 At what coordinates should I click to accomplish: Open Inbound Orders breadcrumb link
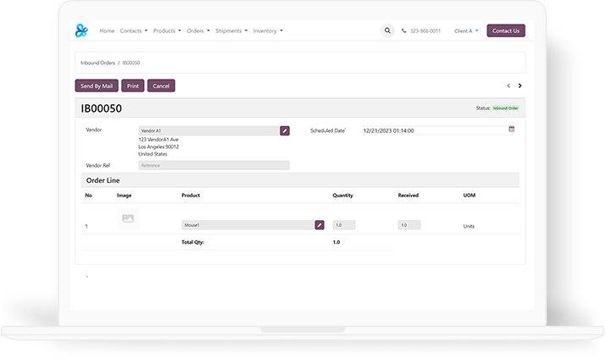97,63
